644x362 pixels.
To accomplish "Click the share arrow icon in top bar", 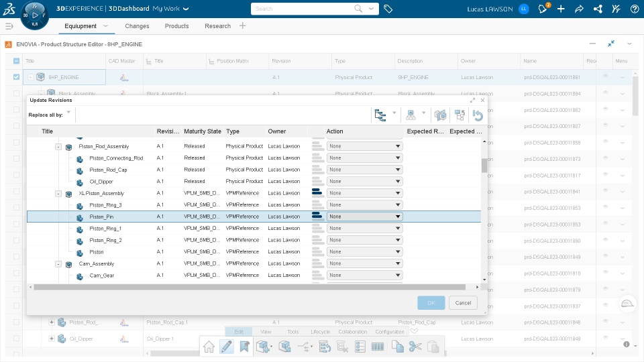I will click(x=579, y=9).
